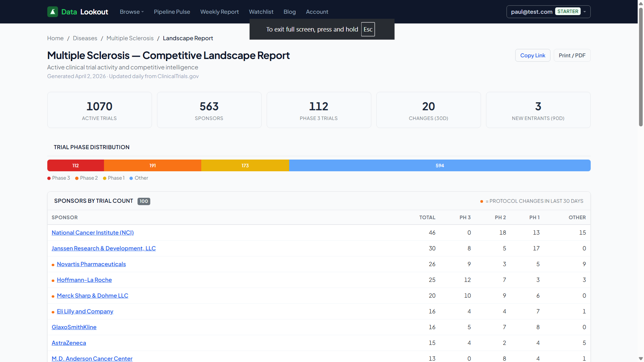Viewport: 644px width, 362px height.
Task: Click the Phase 3 legend dot
Action: 49,178
